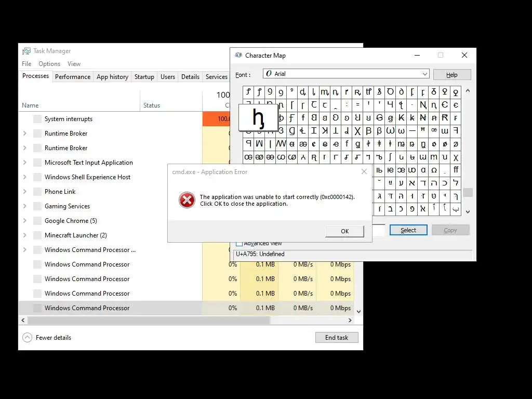Click the Character Map title bar icon

coord(238,55)
